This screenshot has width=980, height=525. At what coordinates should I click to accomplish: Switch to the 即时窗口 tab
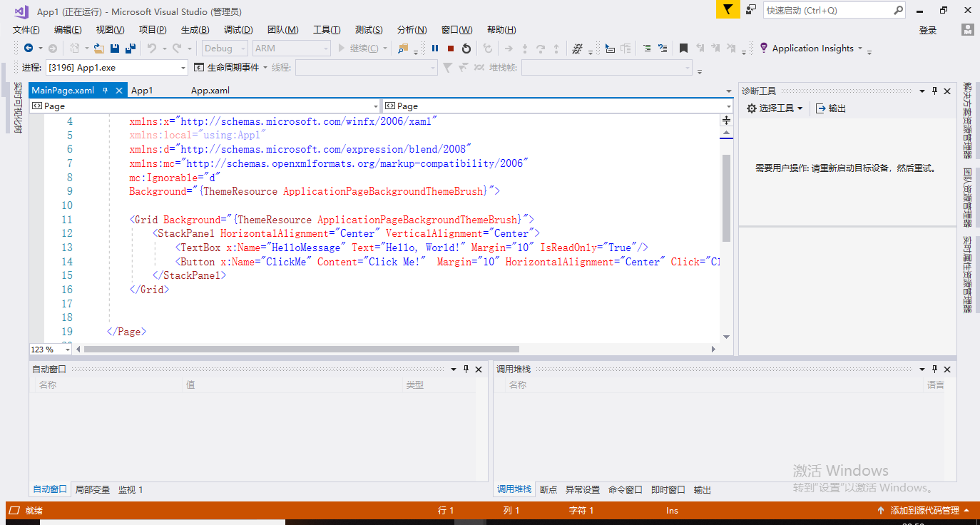click(x=668, y=489)
